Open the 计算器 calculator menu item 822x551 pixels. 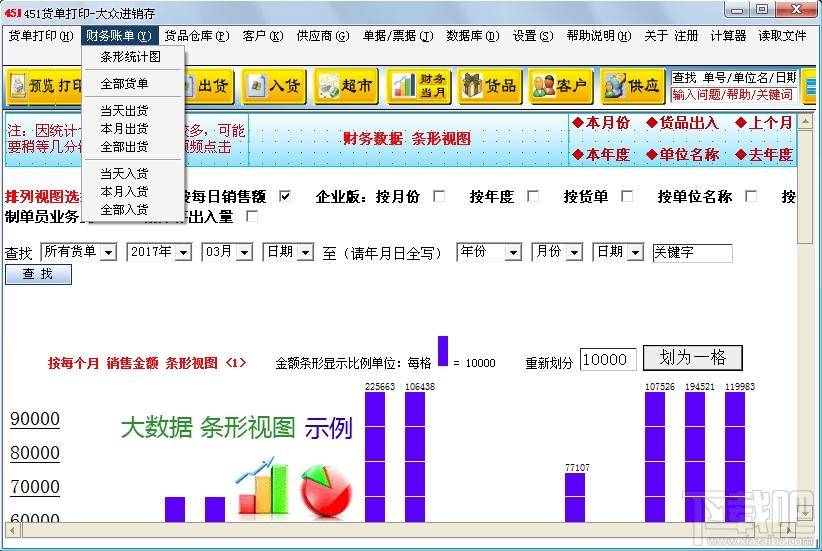coord(728,36)
